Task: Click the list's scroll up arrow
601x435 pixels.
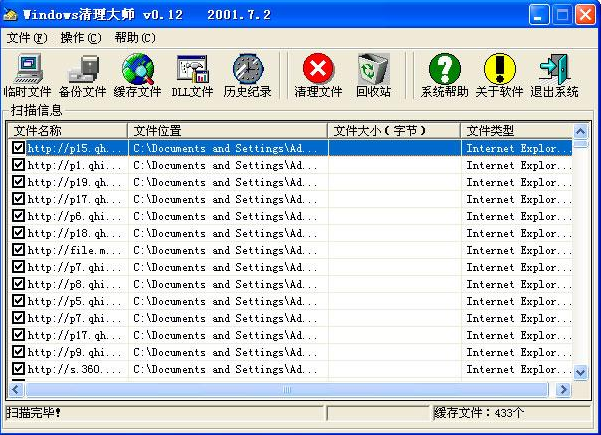Action: click(580, 132)
